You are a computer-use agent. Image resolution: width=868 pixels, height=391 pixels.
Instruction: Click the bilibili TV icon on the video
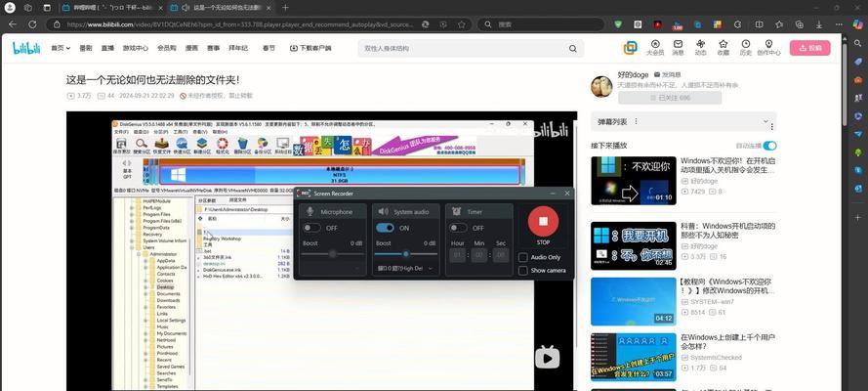click(547, 357)
